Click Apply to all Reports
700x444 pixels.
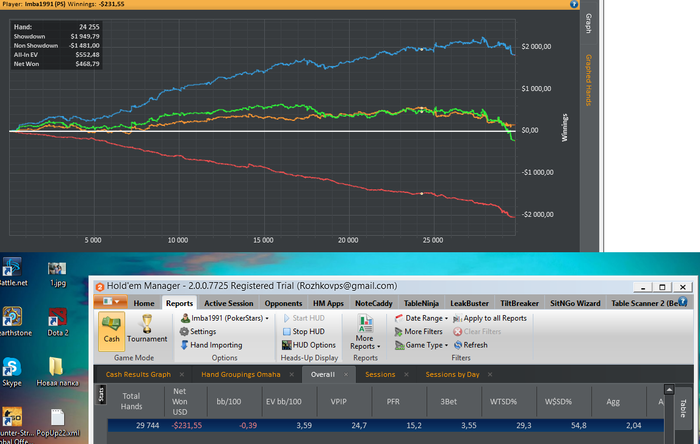tap(490, 318)
